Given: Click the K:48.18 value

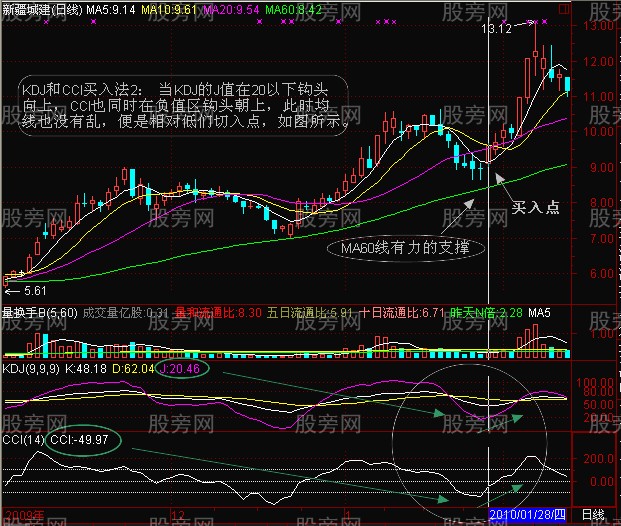Looking at the screenshot, I should pos(86,369).
